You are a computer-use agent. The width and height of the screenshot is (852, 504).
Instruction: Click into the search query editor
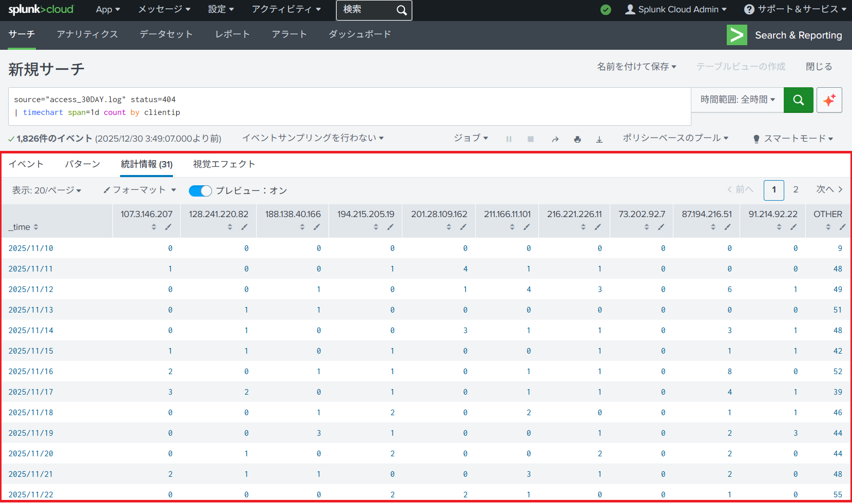click(x=349, y=106)
